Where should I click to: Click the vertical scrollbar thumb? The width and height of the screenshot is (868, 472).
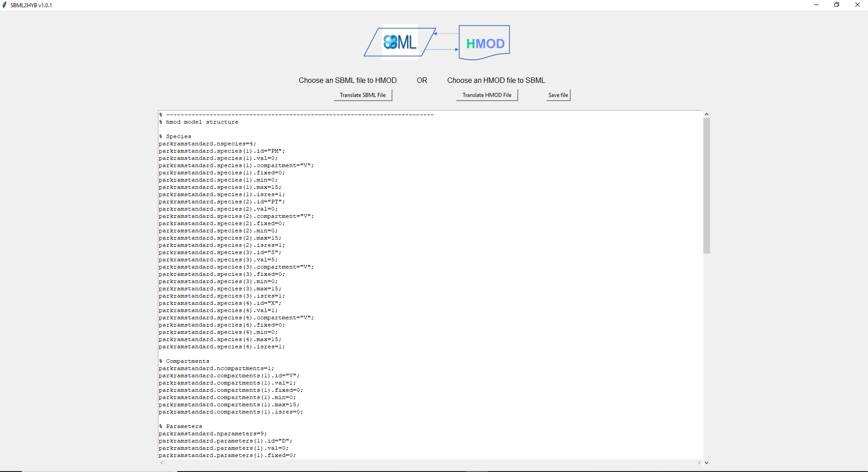point(706,186)
